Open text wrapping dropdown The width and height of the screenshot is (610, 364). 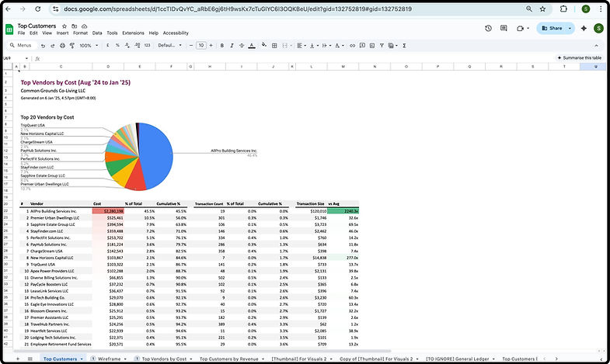[x=326, y=46]
